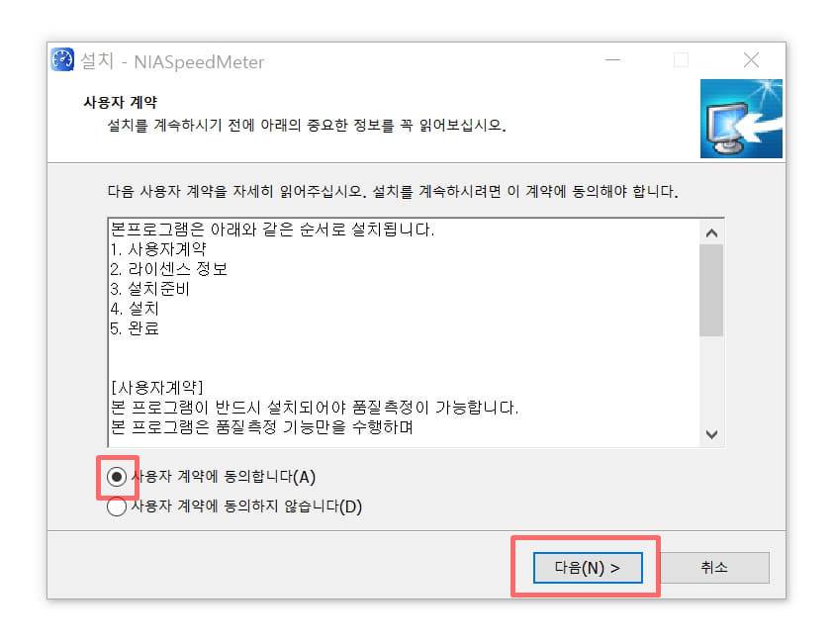
Task: Click the '2. 라이센스 정보' line in license box
Action: (x=169, y=269)
